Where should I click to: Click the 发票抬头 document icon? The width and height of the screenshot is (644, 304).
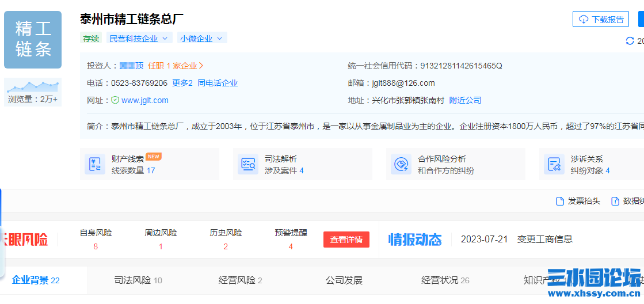(x=560, y=202)
